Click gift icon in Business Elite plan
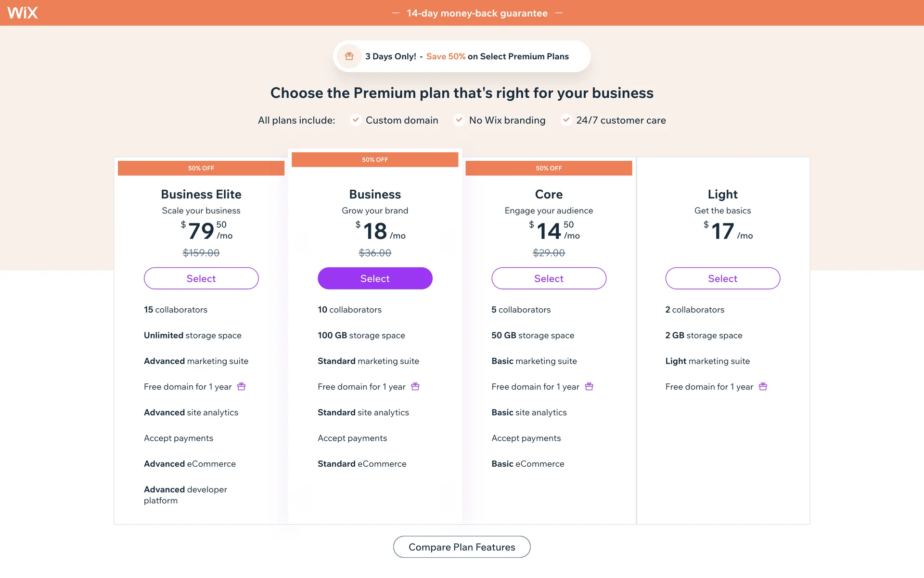 (242, 386)
